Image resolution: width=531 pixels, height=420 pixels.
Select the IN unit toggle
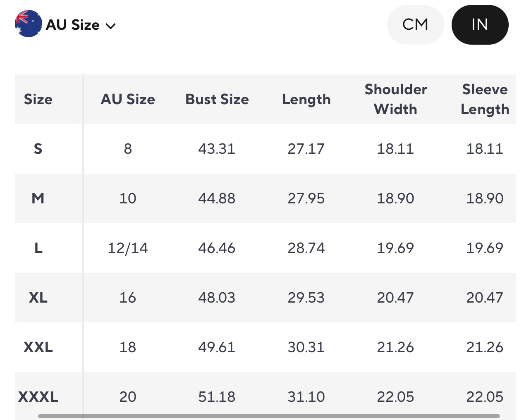[x=480, y=25]
